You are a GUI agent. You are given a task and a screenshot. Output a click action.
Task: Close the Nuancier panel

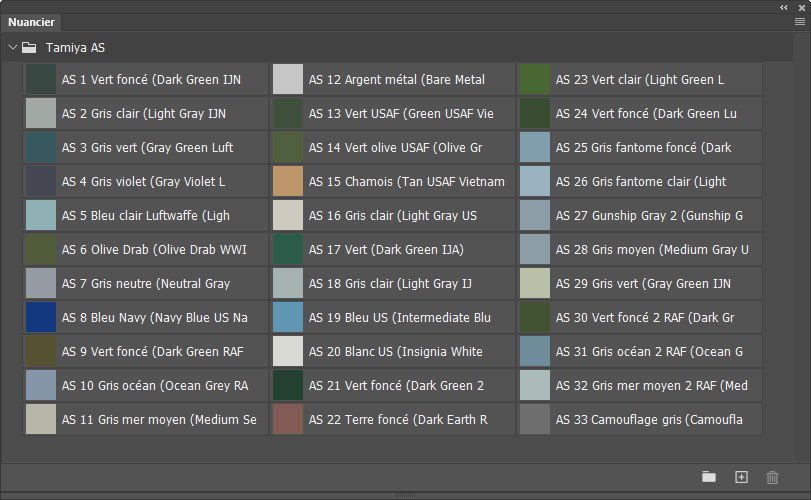[801, 7]
